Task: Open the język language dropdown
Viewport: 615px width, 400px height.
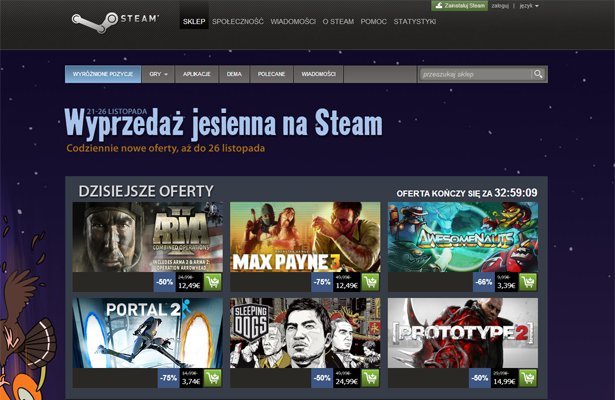Action: (x=529, y=6)
